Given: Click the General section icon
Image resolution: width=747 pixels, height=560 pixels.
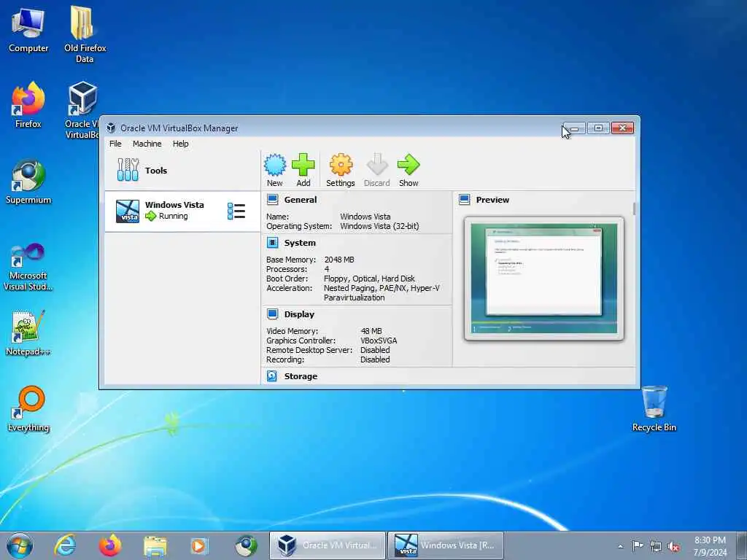Looking at the screenshot, I should tap(273, 200).
